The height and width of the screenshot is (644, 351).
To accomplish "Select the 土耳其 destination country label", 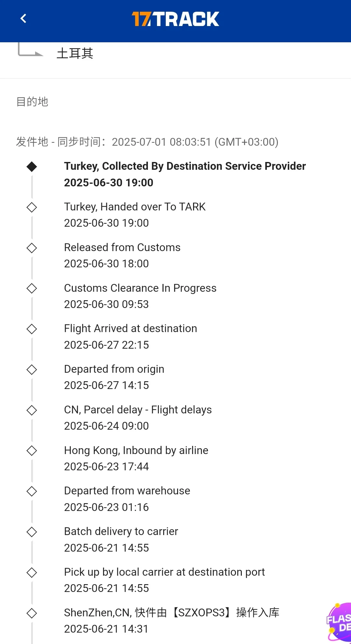I will coord(75,53).
